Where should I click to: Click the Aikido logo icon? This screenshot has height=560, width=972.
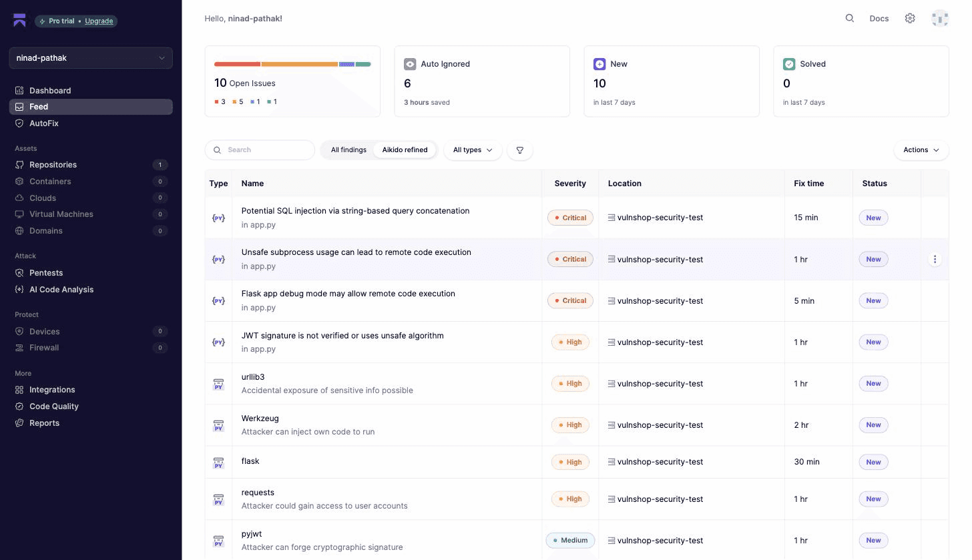[19, 21]
